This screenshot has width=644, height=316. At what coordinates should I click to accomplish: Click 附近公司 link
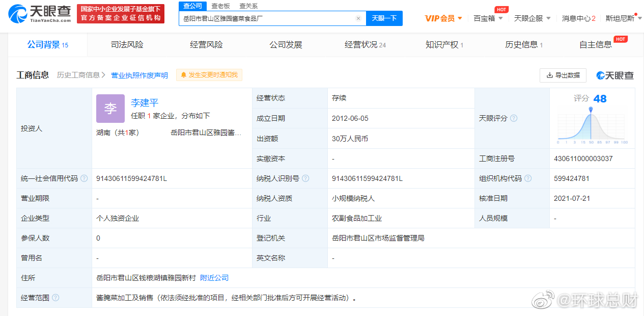tap(214, 278)
